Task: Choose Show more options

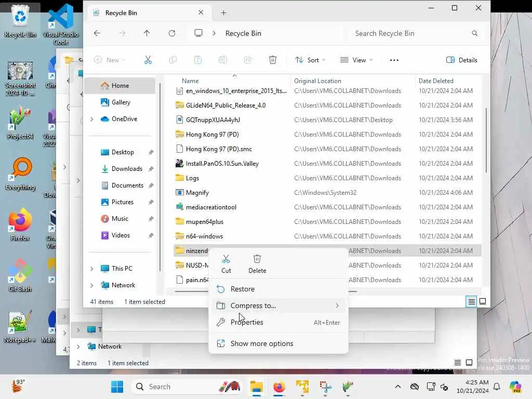Action: (278, 344)
